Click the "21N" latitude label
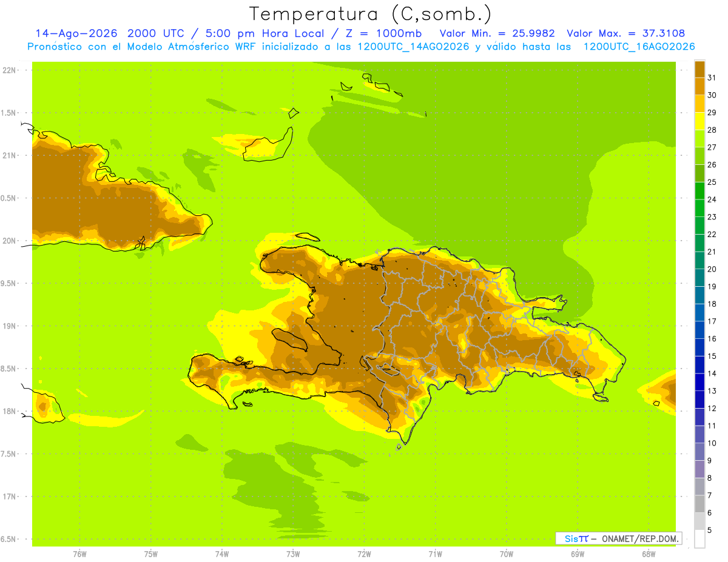 point(10,155)
